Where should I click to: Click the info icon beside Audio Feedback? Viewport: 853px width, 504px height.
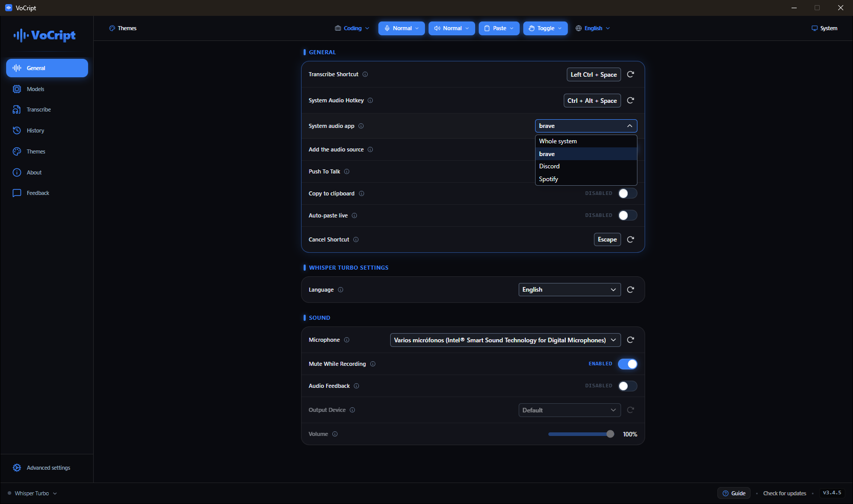click(x=356, y=386)
